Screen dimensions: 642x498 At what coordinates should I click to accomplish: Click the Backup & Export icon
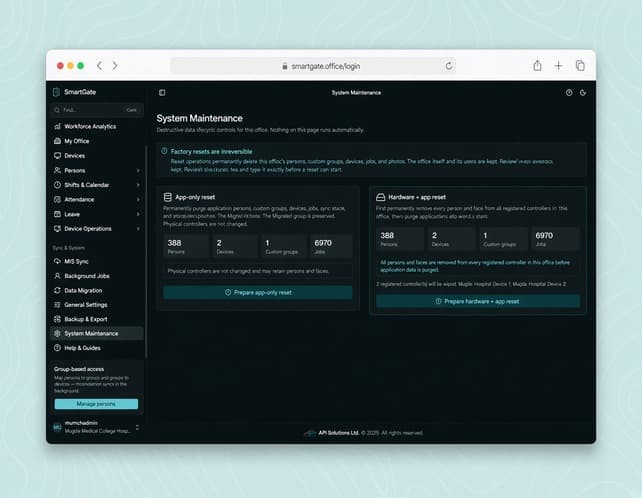point(57,319)
